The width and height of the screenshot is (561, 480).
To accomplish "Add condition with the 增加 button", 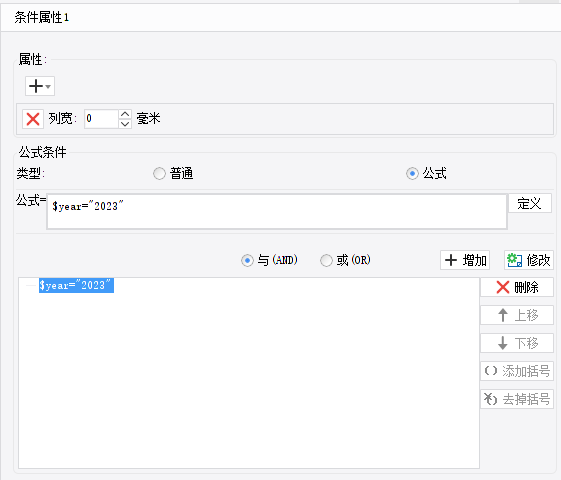I will [x=465, y=260].
